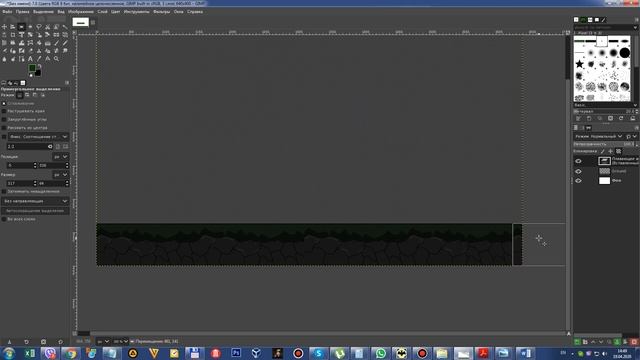The width and height of the screenshot is (640, 360).
Task: Open the canvas navigation icon at corner
Action: [x=569, y=334]
